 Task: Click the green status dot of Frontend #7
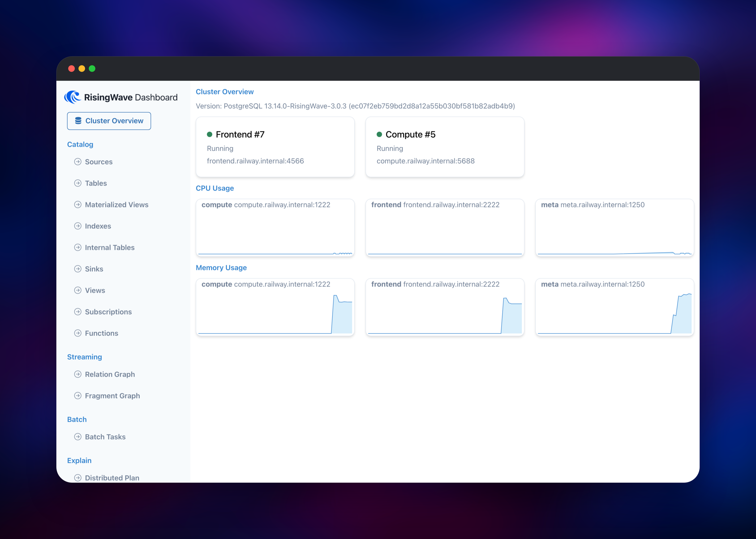[209, 134]
